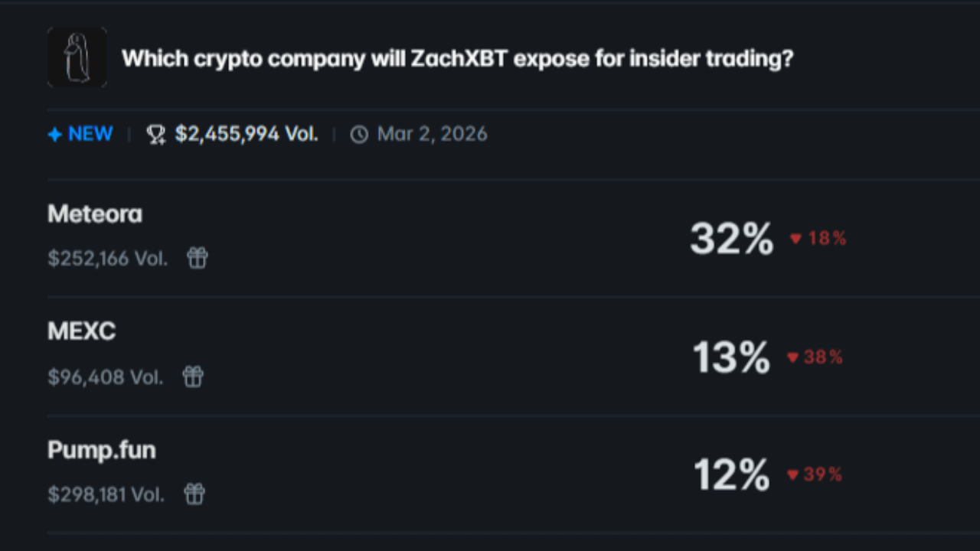Screen dimensions: 980x551
Task: Click the clock icon next to the date
Action: pos(358,135)
